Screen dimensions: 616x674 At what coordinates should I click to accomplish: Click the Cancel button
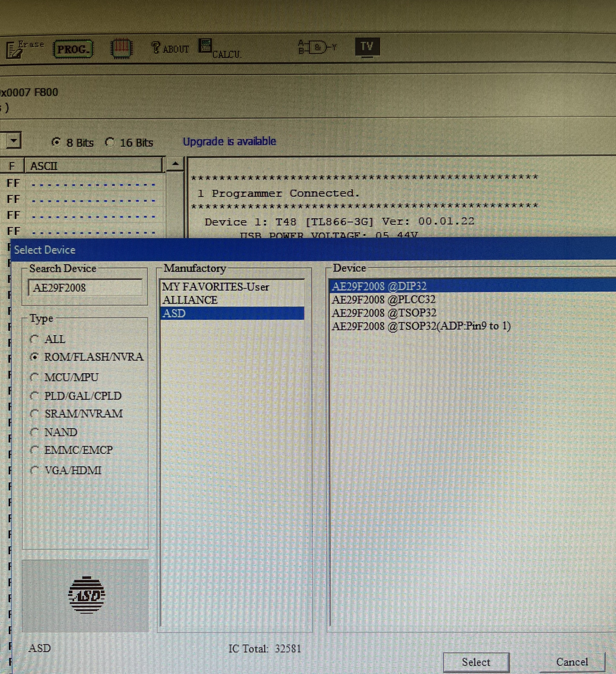(x=572, y=662)
